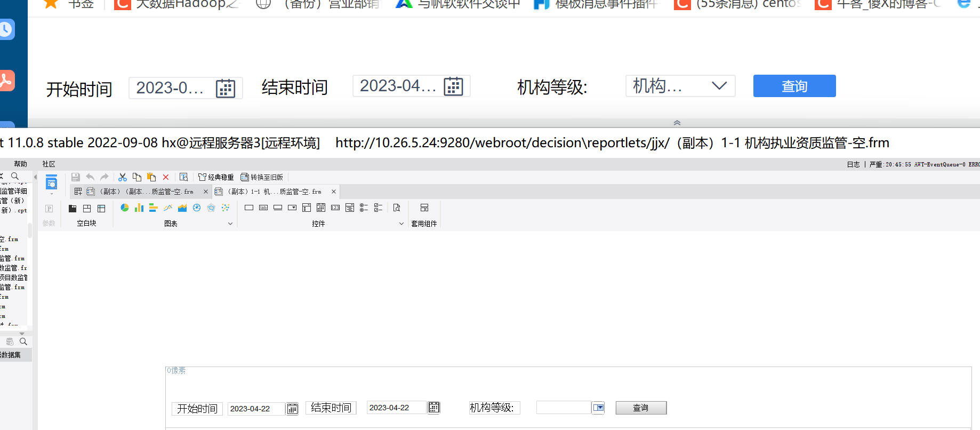Screen dimensions: 980x430
Task: Add a dropdown combo box widget
Action: pyautogui.click(x=292, y=208)
